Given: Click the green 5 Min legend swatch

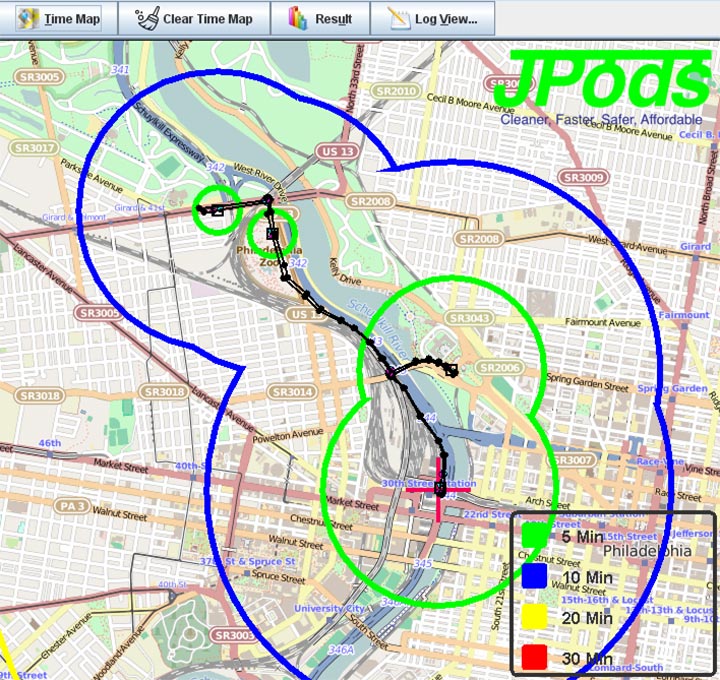Looking at the screenshot, I should [535, 536].
